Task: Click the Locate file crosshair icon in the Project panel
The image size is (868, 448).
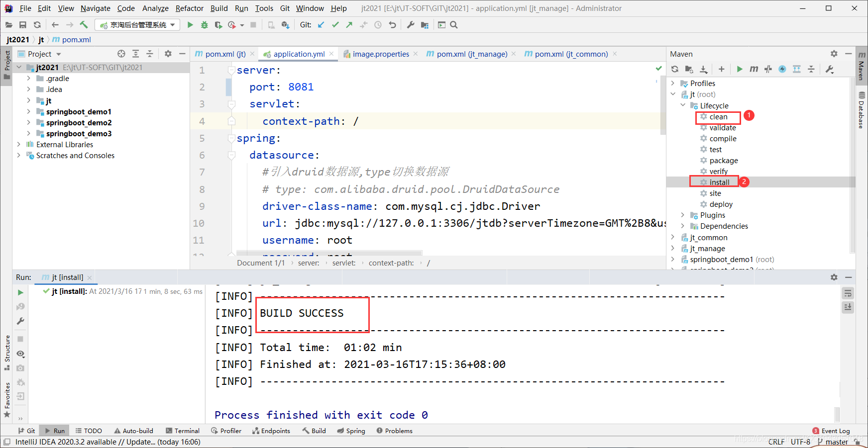Action: 121,54
